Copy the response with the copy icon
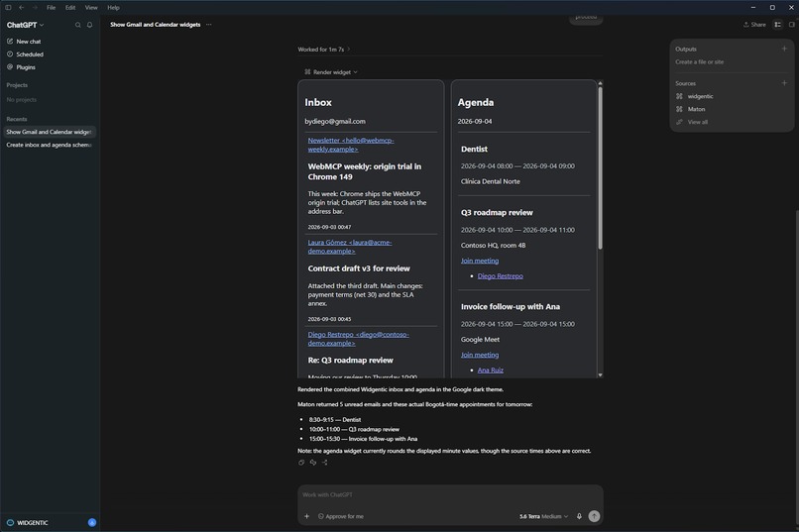The image size is (799, 532). click(x=301, y=463)
